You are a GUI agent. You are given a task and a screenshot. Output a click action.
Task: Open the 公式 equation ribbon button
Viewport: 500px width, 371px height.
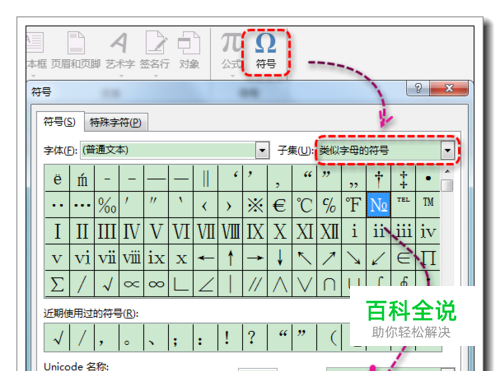coord(231,52)
